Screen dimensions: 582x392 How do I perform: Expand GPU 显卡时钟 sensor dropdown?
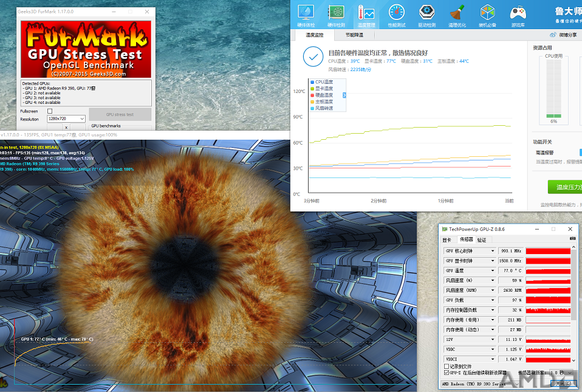click(x=493, y=261)
